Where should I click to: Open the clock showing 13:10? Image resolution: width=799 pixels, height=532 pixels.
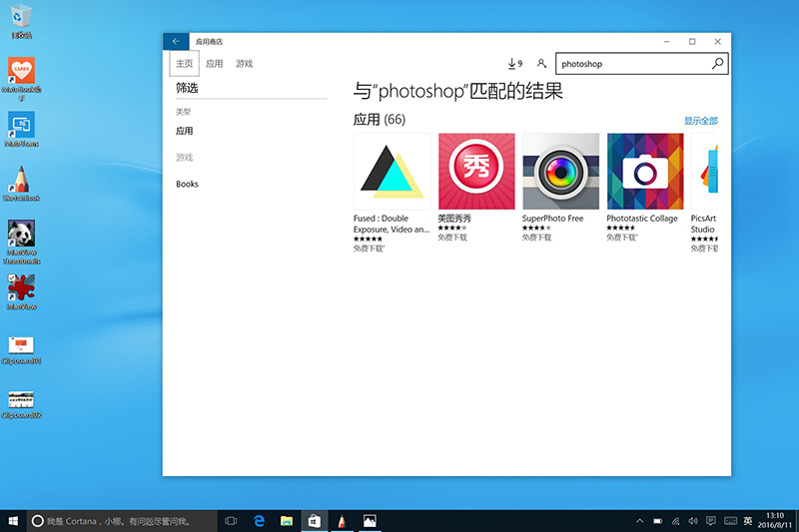point(775,520)
